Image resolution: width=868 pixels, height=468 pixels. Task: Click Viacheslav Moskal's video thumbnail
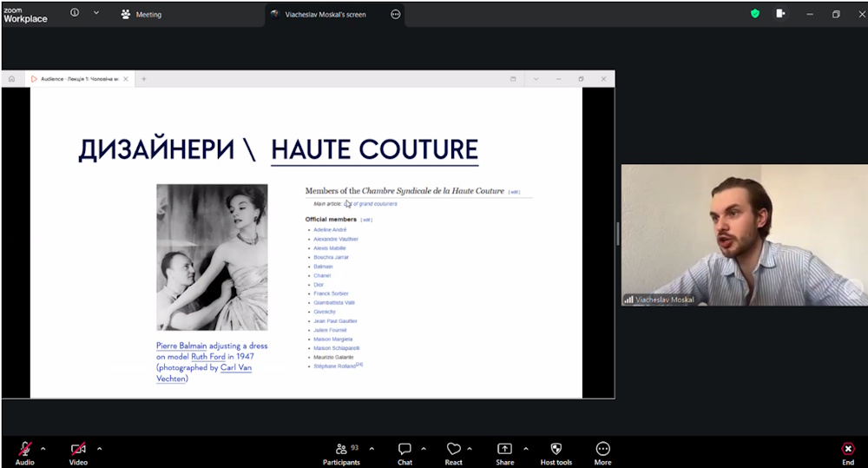744,235
